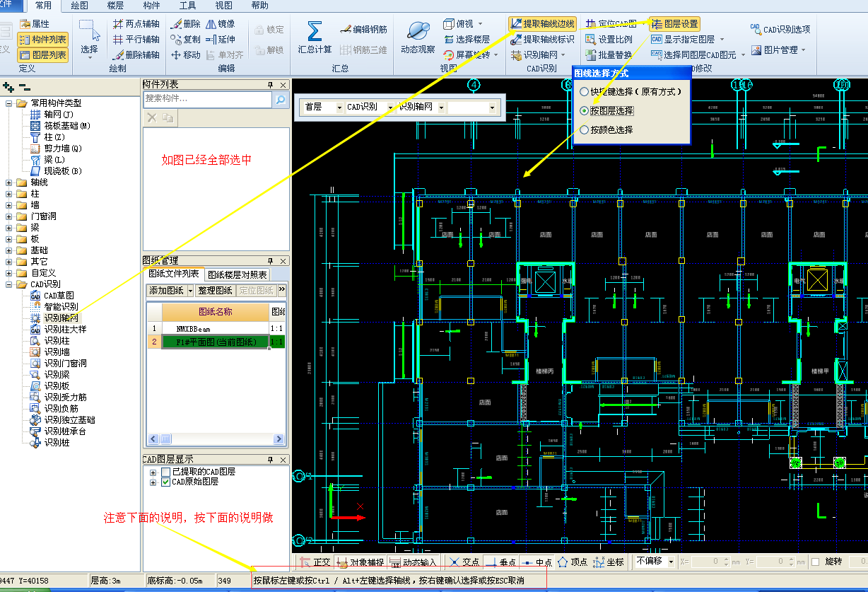
Task: Open the 属性 properties panel
Action: tap(35, 24)
